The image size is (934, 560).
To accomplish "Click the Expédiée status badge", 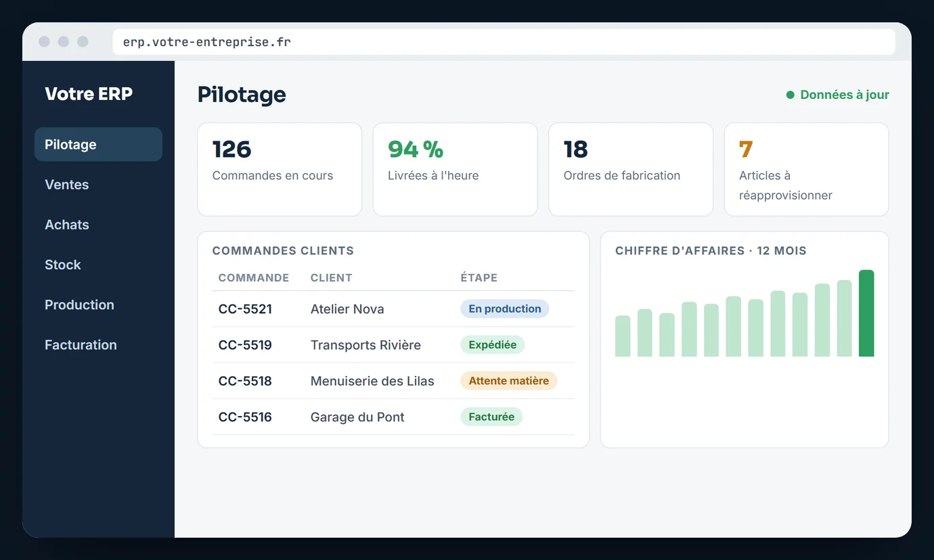I will (493, 345).
